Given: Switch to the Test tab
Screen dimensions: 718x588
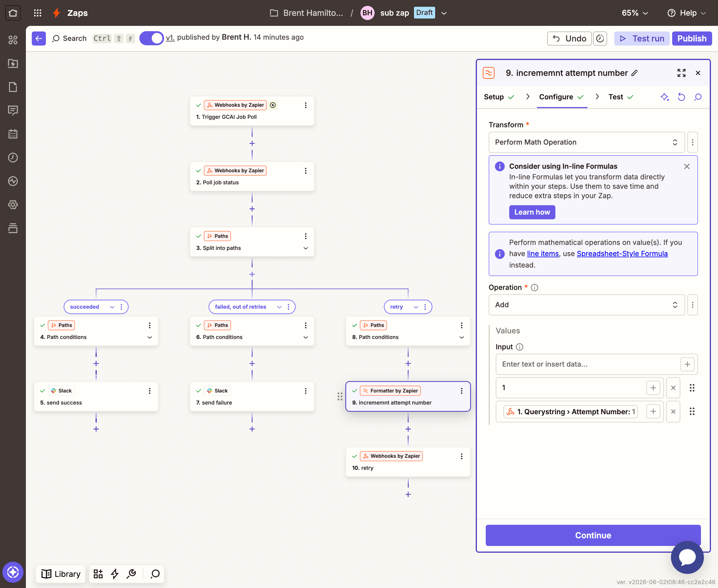Looking at the screenshot, I should (621, 97).
